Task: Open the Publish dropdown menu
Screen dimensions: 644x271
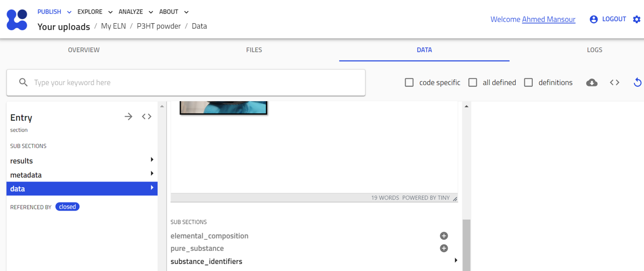Action: click(54, 12)
